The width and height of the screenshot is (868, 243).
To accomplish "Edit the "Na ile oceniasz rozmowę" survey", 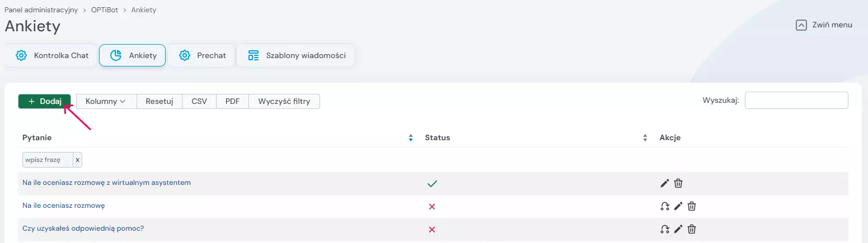I will click(678, 206).
